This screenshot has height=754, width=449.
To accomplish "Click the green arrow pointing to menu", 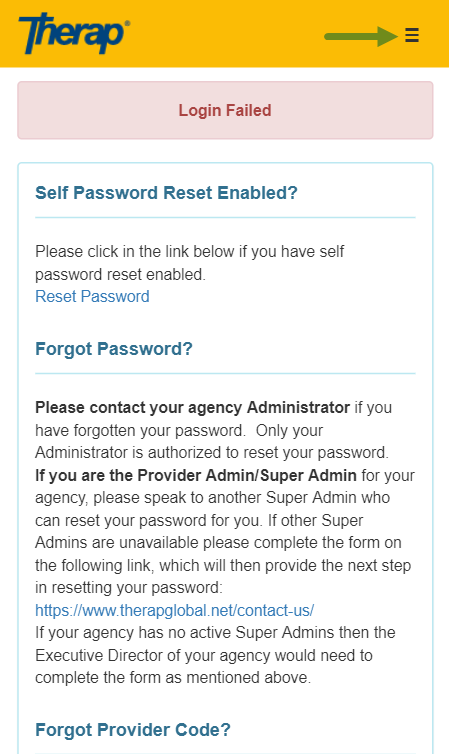I will coord(361,36).
